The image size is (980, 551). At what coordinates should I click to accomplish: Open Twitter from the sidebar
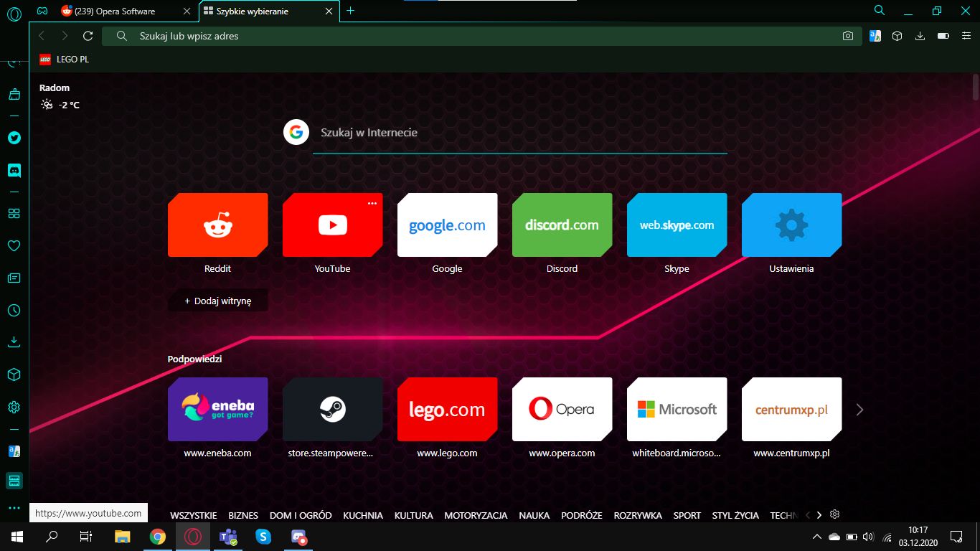(13, 138)
